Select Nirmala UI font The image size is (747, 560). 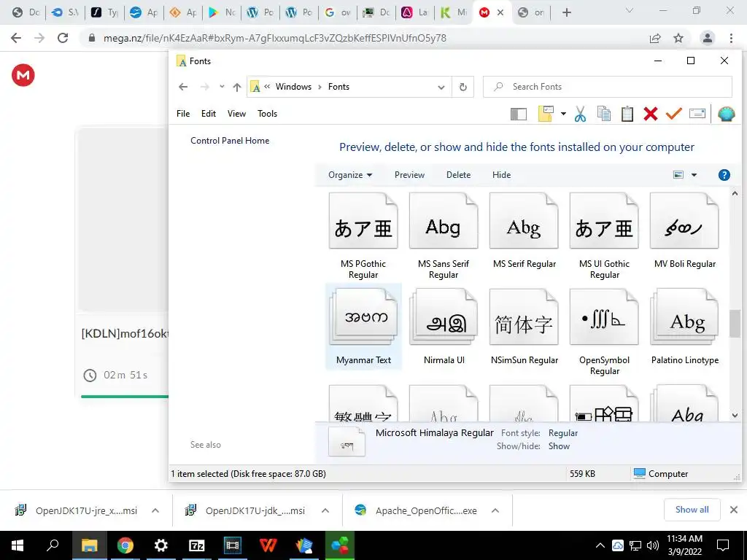[444, 327]
